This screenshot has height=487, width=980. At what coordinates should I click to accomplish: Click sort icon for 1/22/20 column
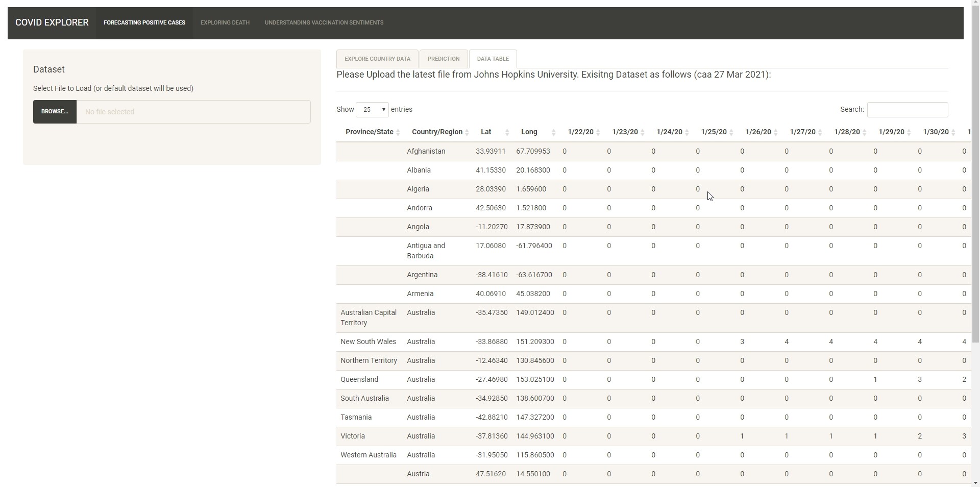point(598,133)
